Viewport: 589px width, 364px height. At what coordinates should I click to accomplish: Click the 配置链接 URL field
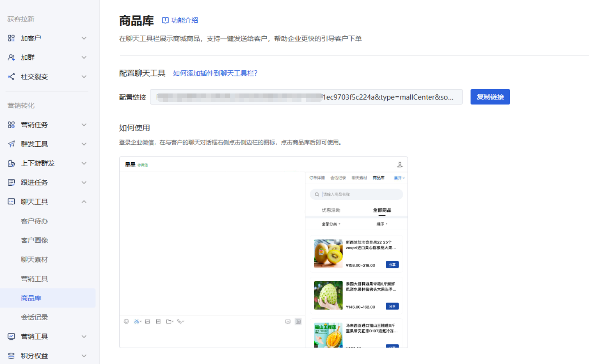click(x=306, y=97)
